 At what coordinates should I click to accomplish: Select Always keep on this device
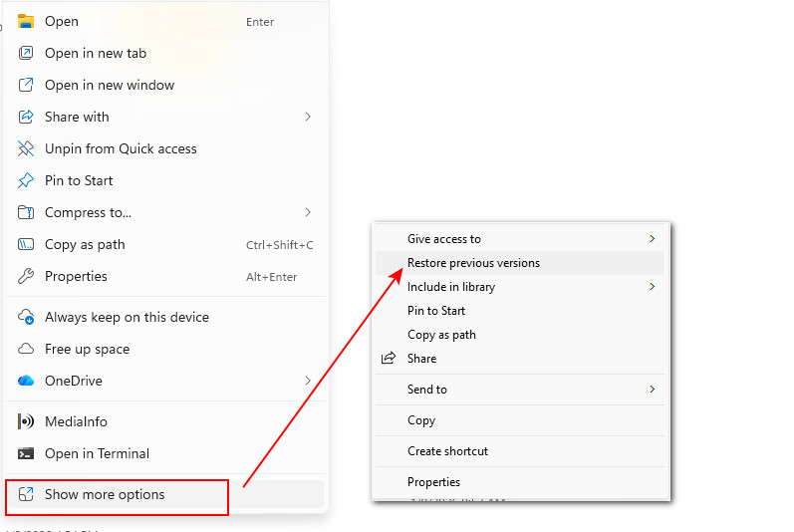pyautogui.click(x=127, y=317)
